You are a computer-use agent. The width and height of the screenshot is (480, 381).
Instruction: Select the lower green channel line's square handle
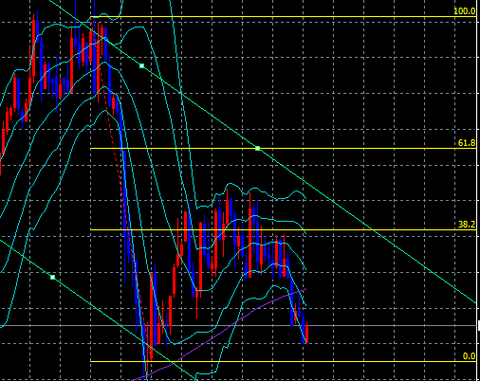pos(52,277)
